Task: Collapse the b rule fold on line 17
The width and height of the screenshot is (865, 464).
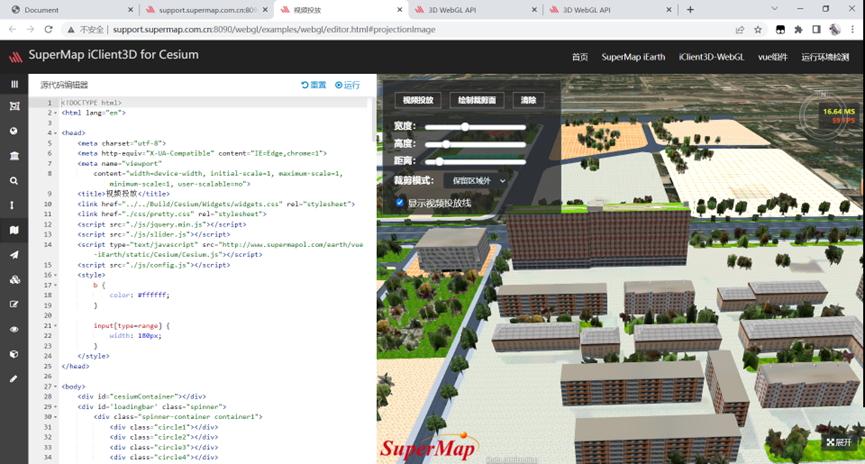Action: pos(56,285)
